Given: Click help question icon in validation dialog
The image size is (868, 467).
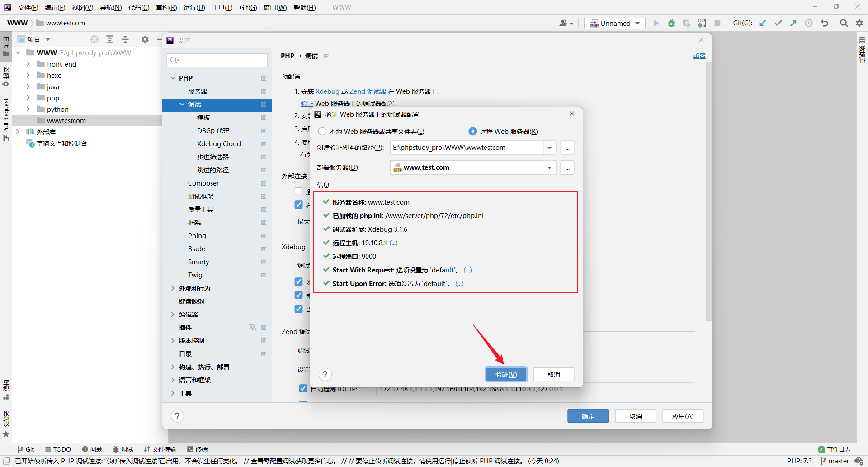Looking at the screenshot, I should coord(325,374).
